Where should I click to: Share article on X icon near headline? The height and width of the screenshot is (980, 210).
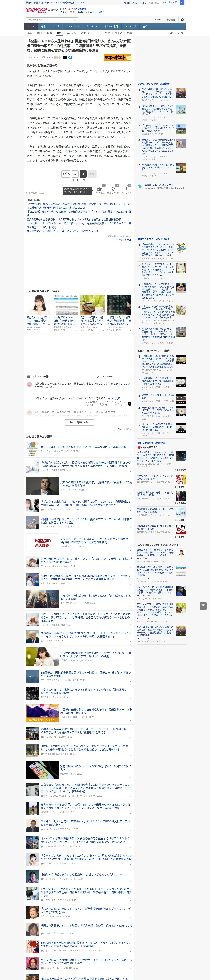(65, 57)
